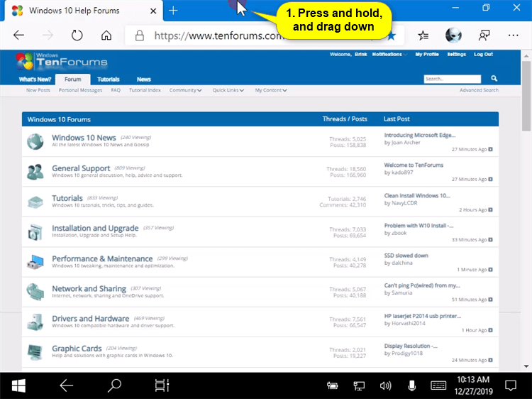Open the clock showing 10:13 AM

(x=473, y=386)
